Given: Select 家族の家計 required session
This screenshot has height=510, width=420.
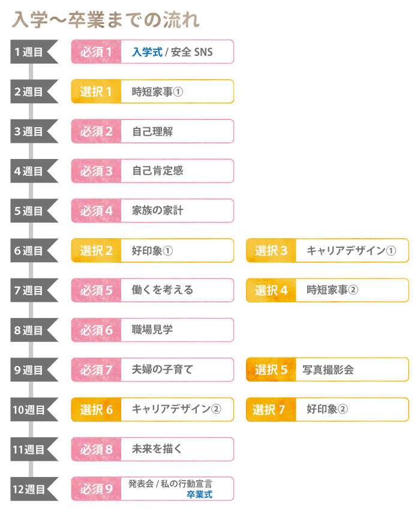Looking at the screenshot, I should [152, 211].
